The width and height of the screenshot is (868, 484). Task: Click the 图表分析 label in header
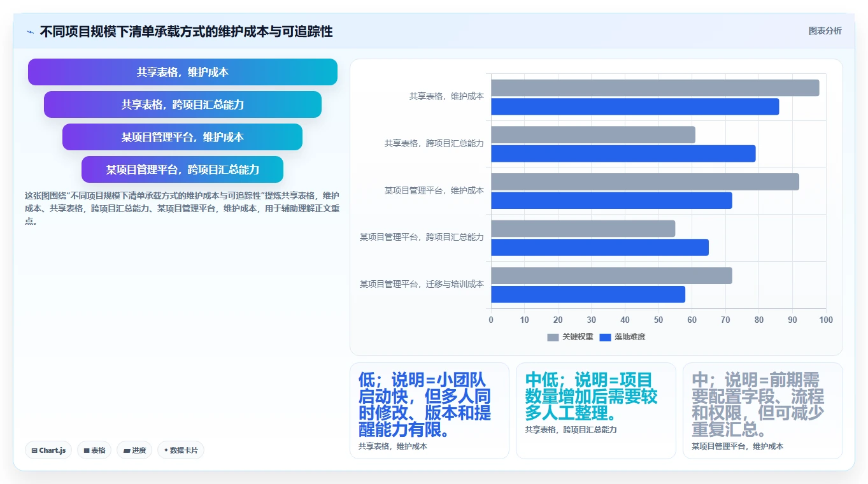[825, 31]
